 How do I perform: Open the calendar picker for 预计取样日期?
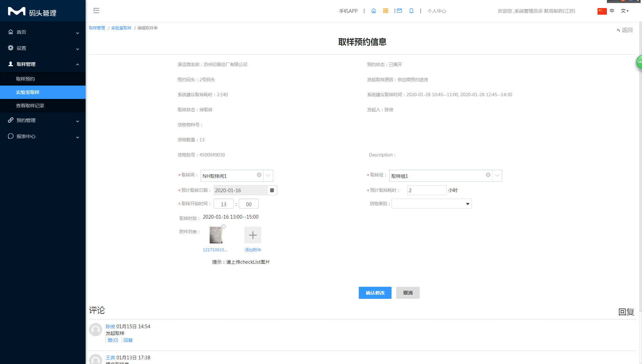[x=272, y=190]
